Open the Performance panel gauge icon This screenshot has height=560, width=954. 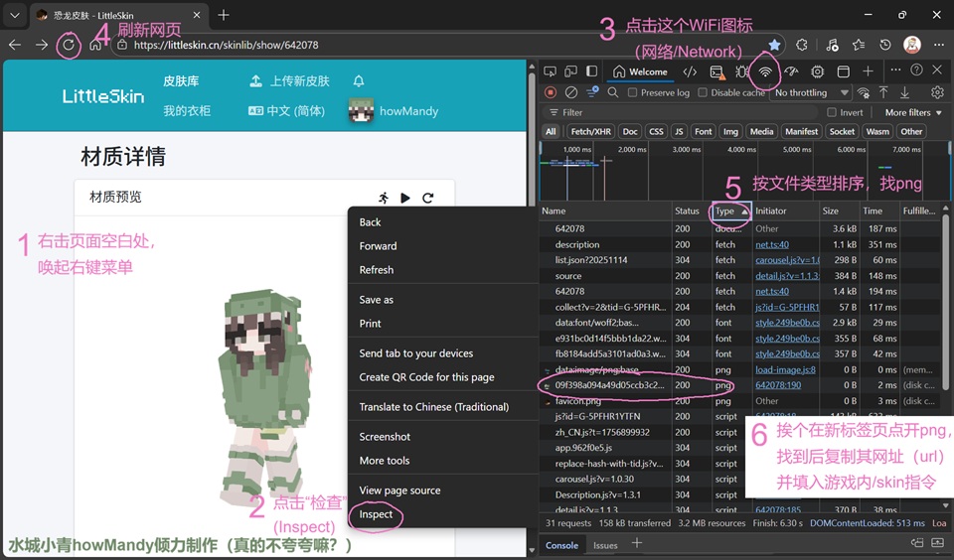(791, 71)
